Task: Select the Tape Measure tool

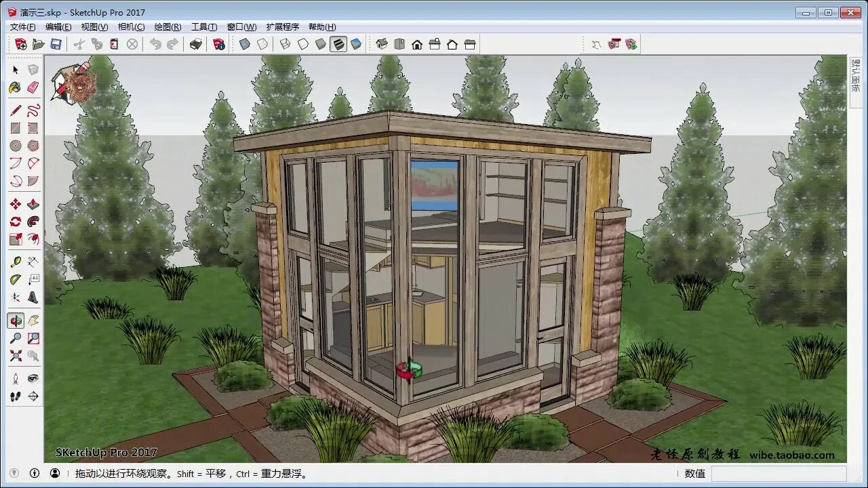Action: pyautogui.click(x=15, y=261)
